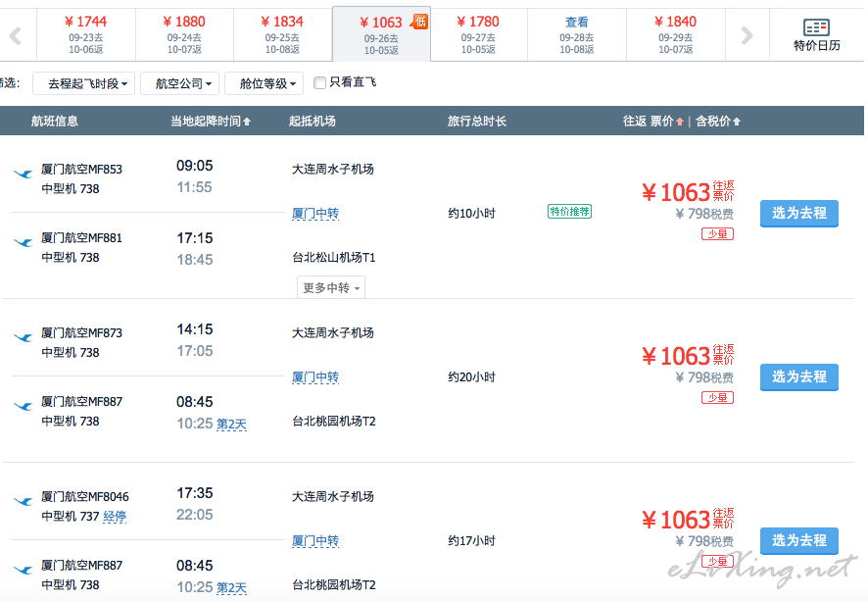The width and height of the screenshot is (868, 601).
Task: Click the 少量 tag in the MF853 itinerary
Action: (x=717, y=234)
